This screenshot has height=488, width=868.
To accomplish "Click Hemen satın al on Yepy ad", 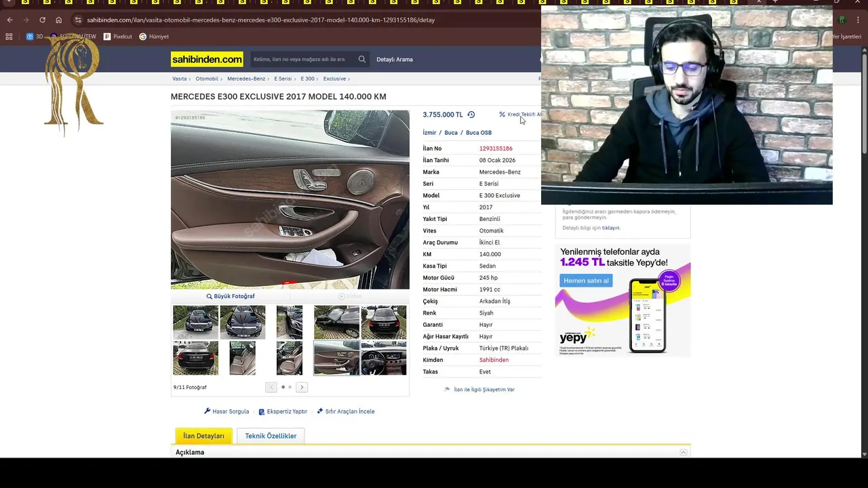I will 586,281.
